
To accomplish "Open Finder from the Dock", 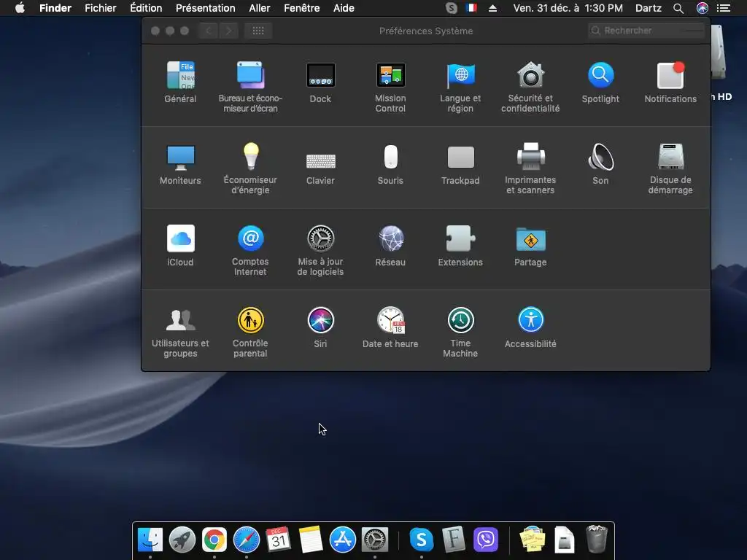I will [x=150, y=540].
